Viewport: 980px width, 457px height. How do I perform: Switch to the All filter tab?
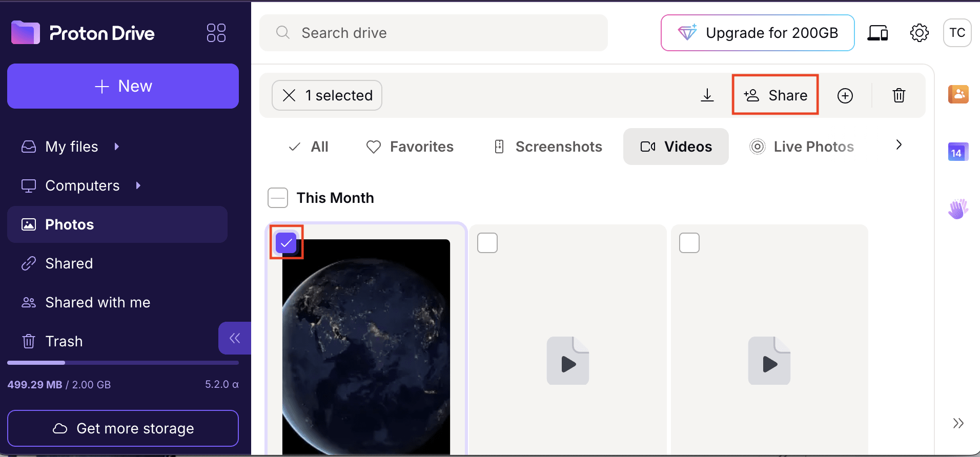click(308, 147)
